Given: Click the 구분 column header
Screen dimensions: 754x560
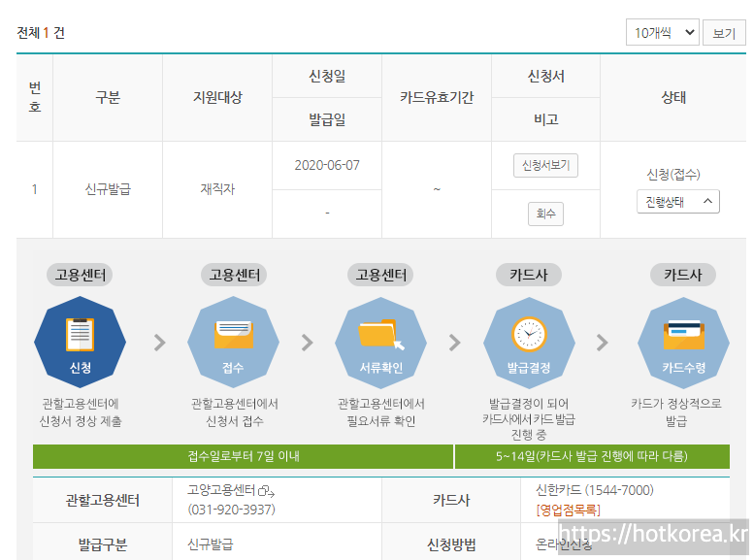Looking at the screenshot, I should (108, 97).
